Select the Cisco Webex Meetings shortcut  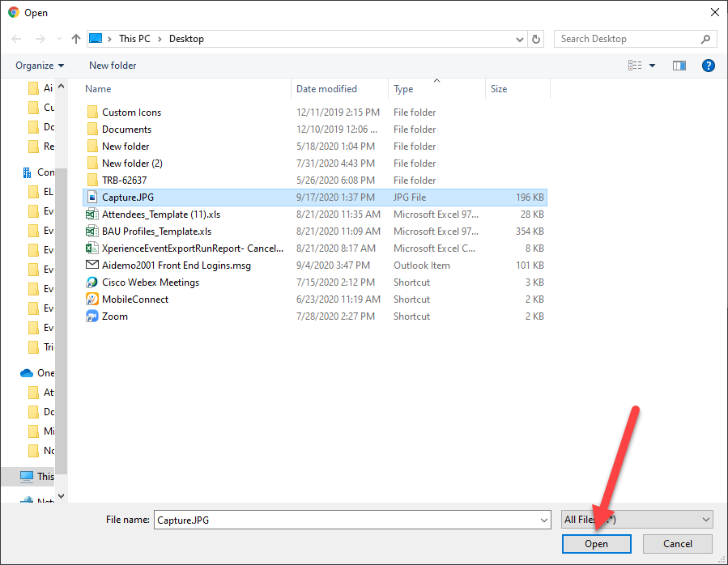coord(150,282)
